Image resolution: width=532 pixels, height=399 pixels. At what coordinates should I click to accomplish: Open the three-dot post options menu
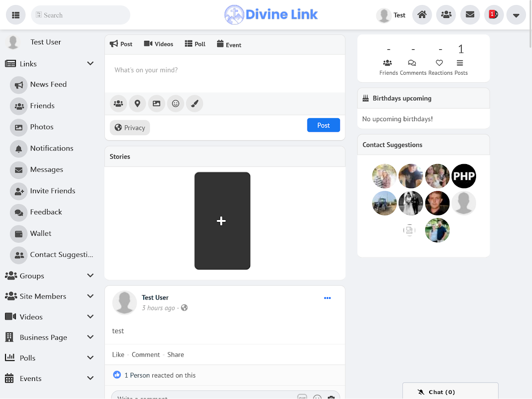point(327,298)
